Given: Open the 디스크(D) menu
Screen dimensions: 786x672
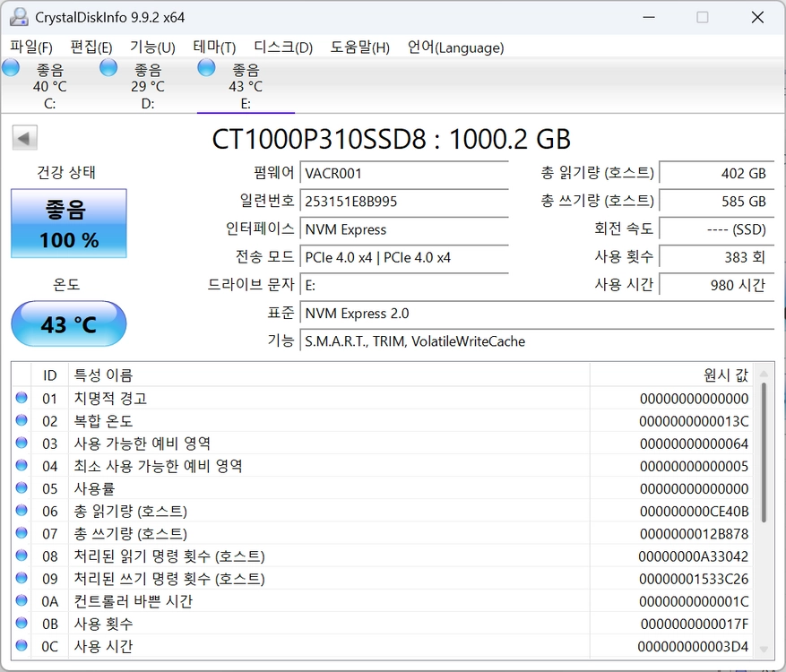Looking at the screenshot, I should (283, 47).
